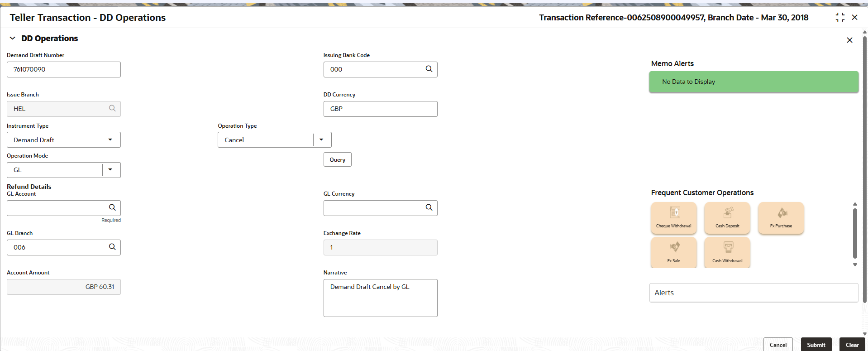Click the Frequent Customer Operations scrollbar
The height and width of the screenshot is (351, 868).
point(855,233)
